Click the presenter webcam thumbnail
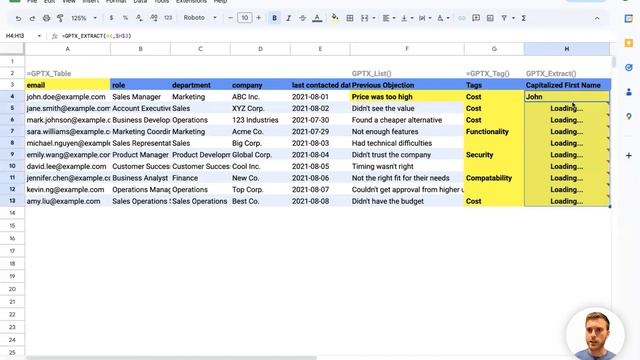The height and width of the screenshot is (360, 640). 596,335
